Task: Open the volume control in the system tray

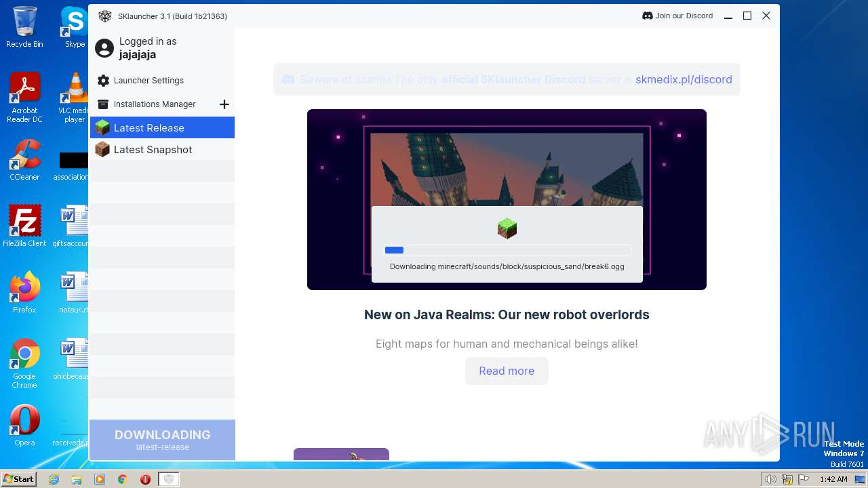Action: pyautogui.click(x=771, y=479)
